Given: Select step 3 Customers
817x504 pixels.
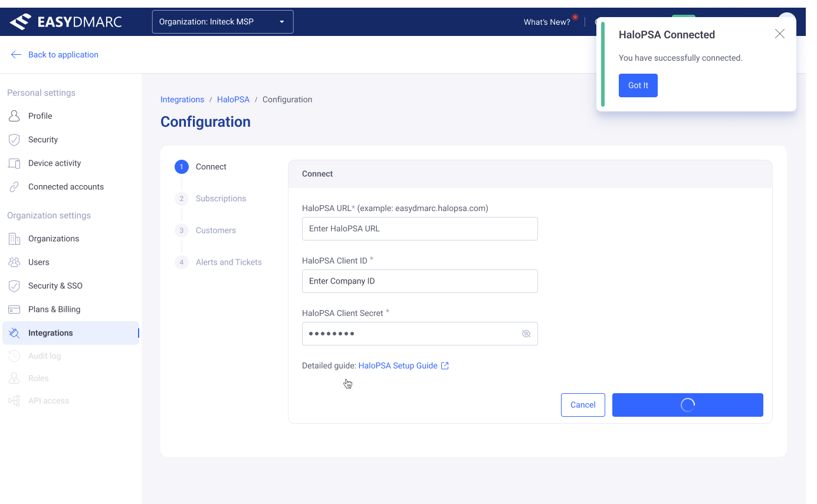Looking at the screenshot, I should [205, 230].
